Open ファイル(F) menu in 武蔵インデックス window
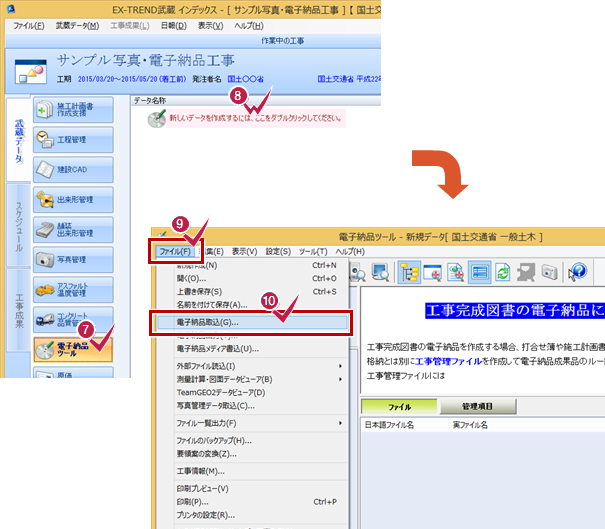 29,25
